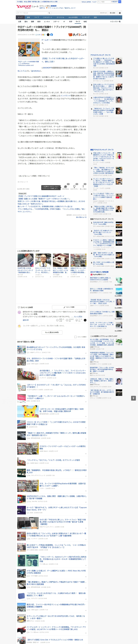
Task: Click the Yahoo! JAPAN News logo
Action: pos(27,7)
